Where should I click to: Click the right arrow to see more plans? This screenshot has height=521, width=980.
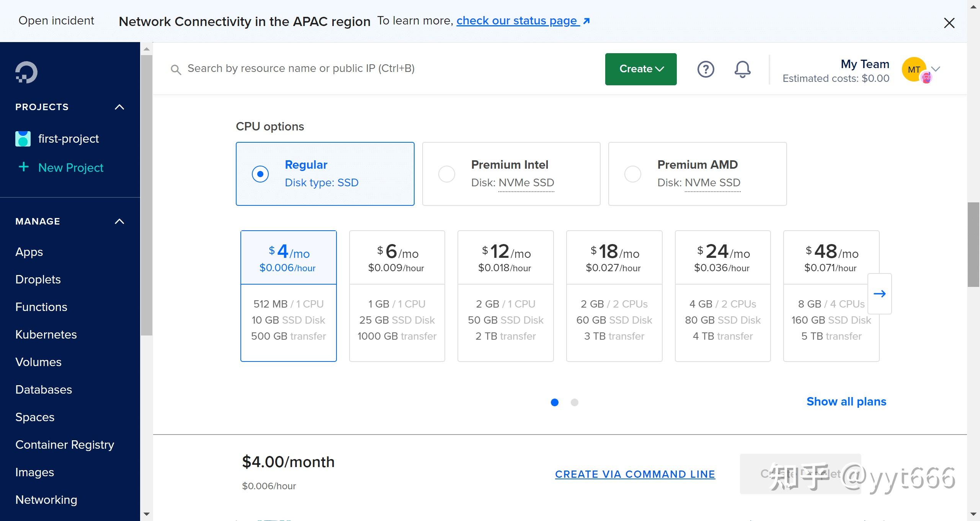[x=880, y=294]
